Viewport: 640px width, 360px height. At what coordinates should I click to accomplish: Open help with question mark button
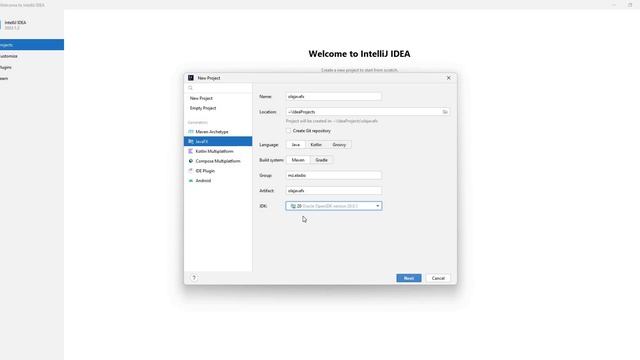[194, 278]
